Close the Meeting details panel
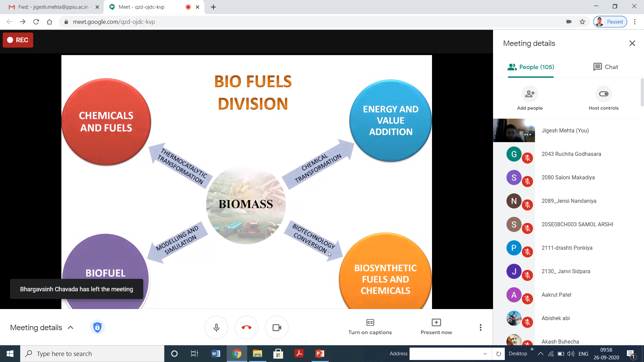The height and width of the screenshot is (362, 644). 632,43
